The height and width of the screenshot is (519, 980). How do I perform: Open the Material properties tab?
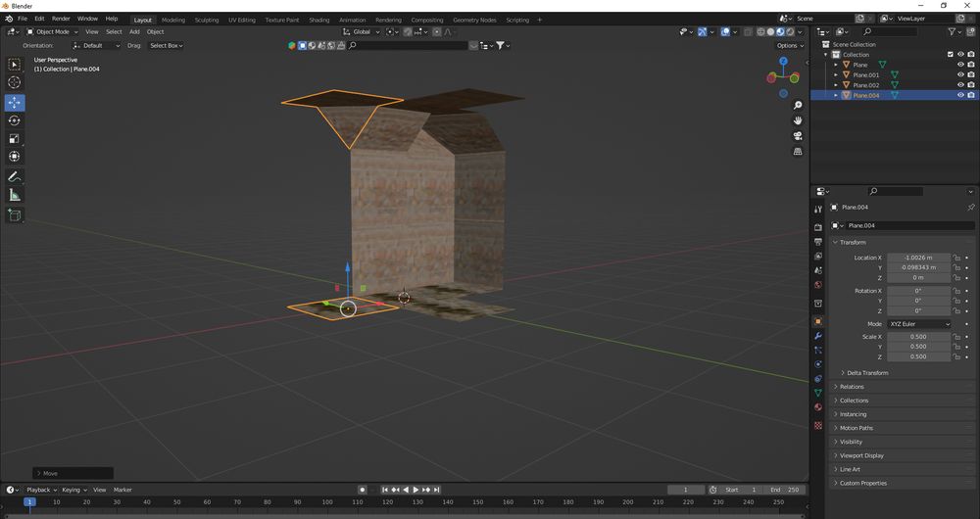[818, 407]
